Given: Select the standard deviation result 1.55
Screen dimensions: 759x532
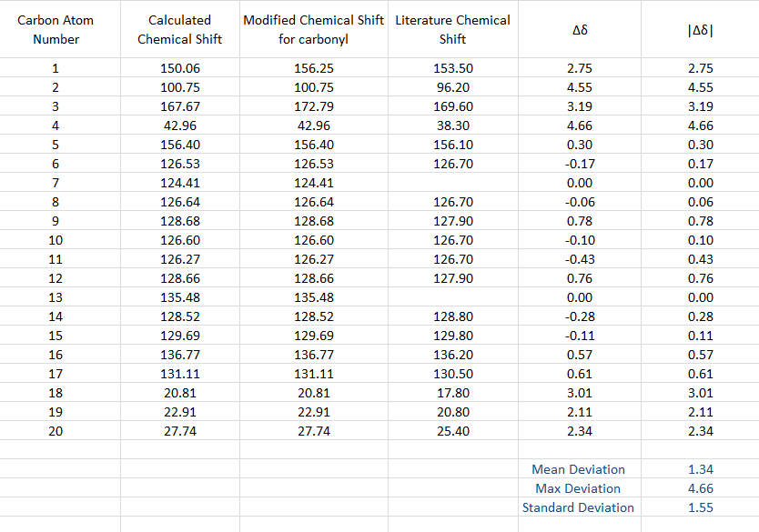Looking at the screenshot, I should coord(701,507).
